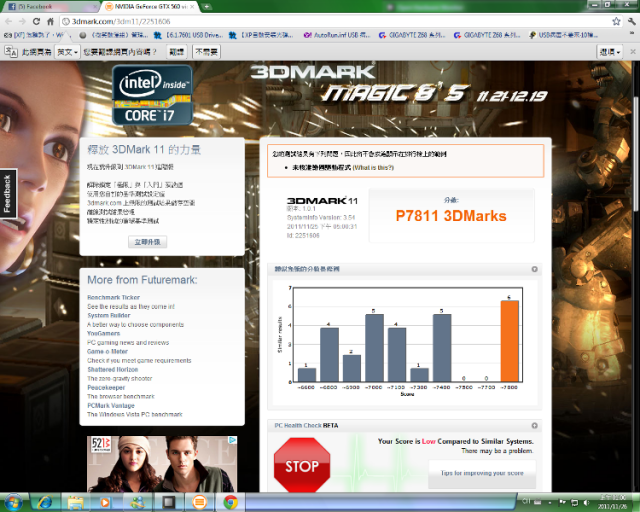Screen dimensions: 640x512
Task: Click the 不需要 button in translate bar
Action: click(x=207, y=52)
